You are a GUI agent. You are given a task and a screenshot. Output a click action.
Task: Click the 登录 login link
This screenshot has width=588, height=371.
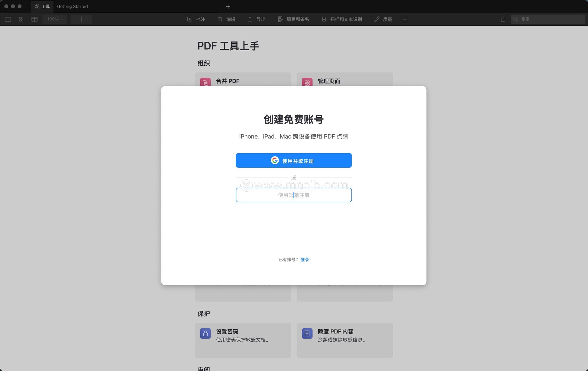click(x=305, y=260)
